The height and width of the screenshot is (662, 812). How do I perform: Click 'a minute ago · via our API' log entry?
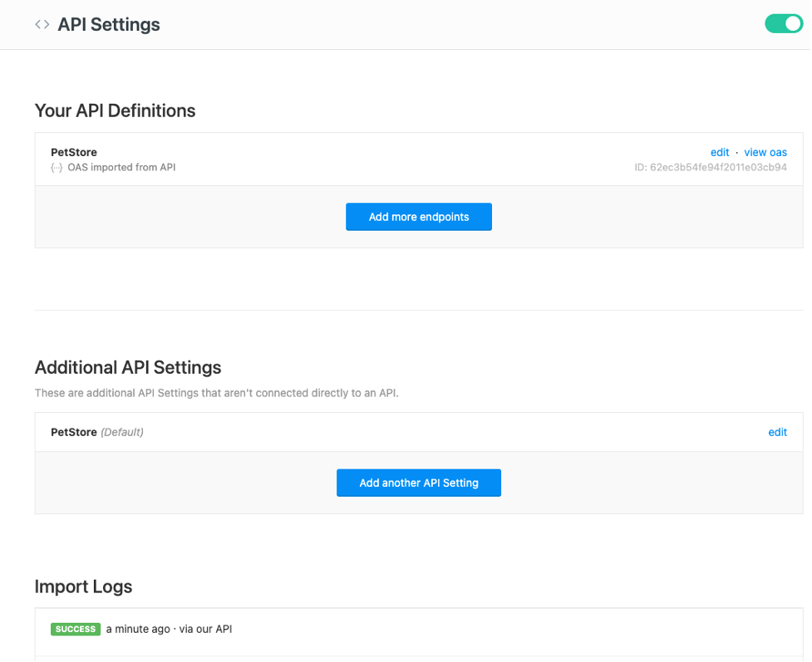tap(169, 629)
